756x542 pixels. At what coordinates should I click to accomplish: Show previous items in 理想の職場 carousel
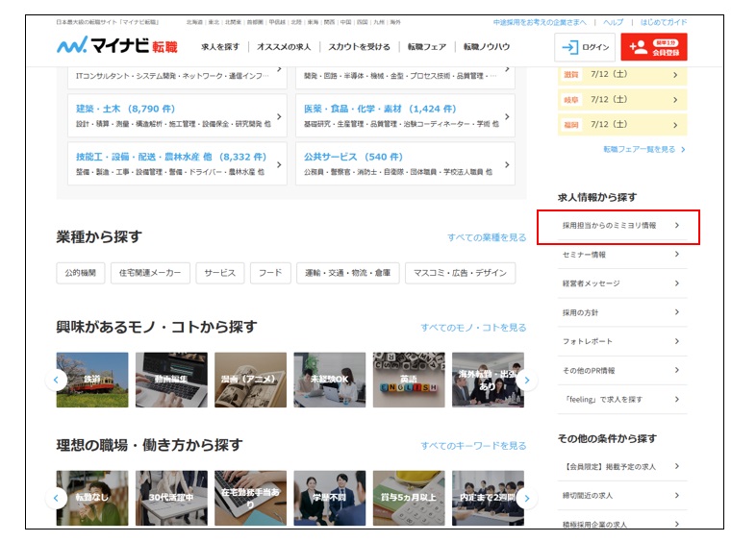(56, 498)
